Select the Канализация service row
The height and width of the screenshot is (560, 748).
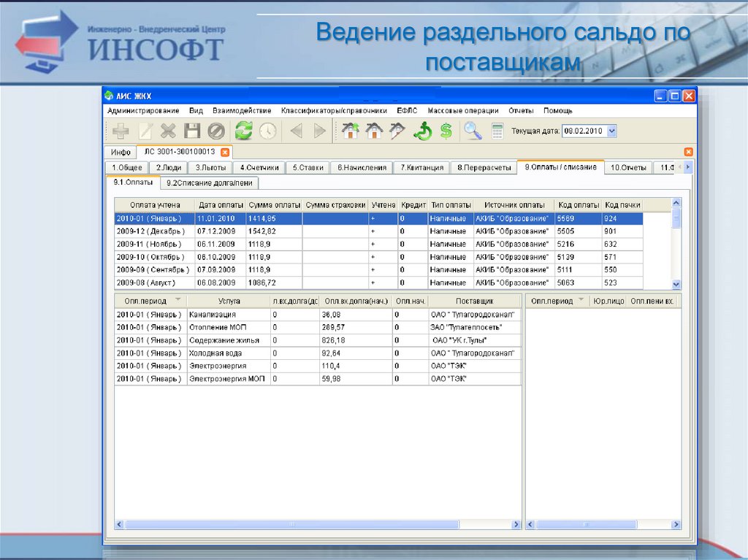(318, 315)
